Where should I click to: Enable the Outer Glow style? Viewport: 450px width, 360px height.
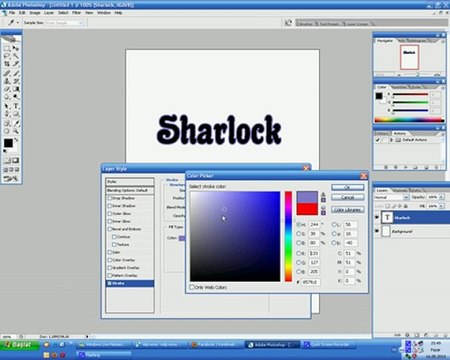[x=110, y=213]
